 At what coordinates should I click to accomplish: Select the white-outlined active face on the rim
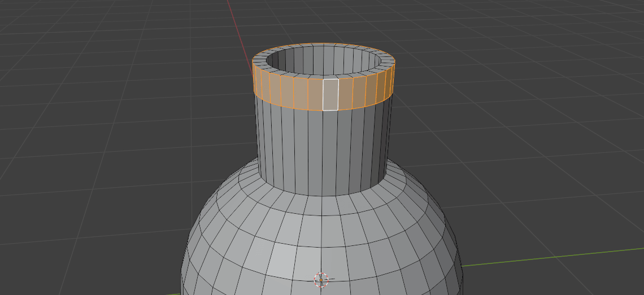tap(330, 94)
